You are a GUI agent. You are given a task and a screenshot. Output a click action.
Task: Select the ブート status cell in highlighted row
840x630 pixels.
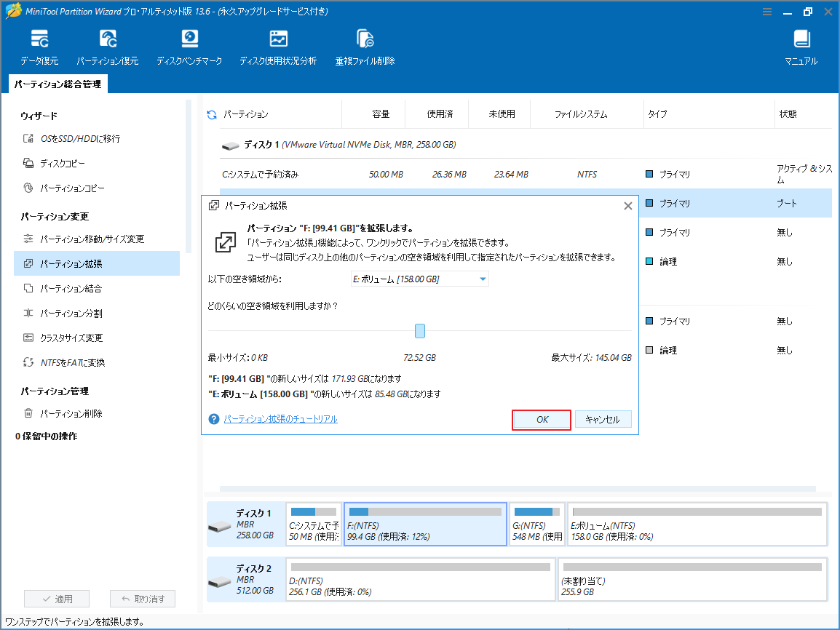click(787, 204)
